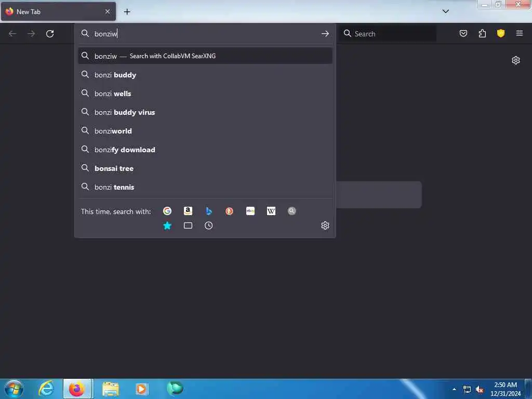Personalize new tab with gear icon
Viewport: 532px width, 399px height.
[516, 60]
